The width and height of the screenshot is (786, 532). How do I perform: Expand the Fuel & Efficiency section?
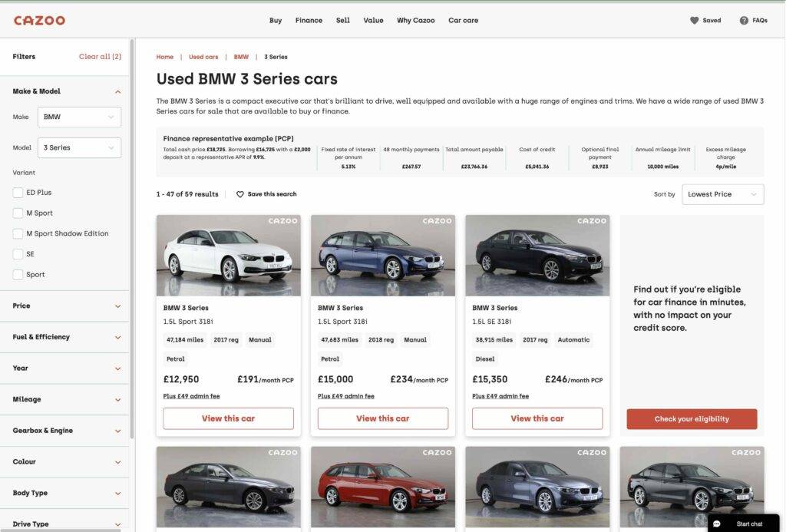(64, 336)
